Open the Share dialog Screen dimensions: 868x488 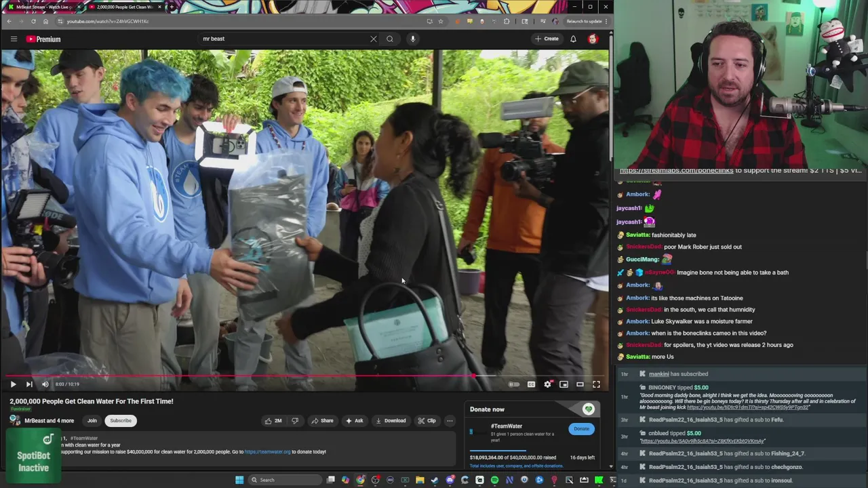[x=322, y=420]
